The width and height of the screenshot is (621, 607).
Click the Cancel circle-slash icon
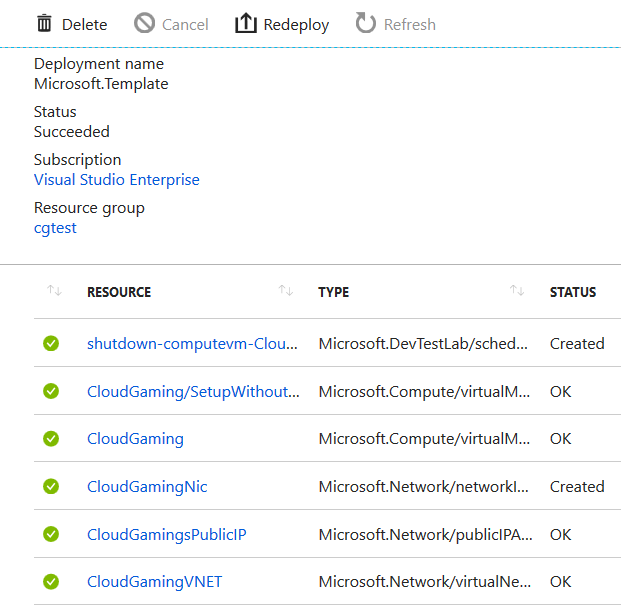tap(145, 23)
